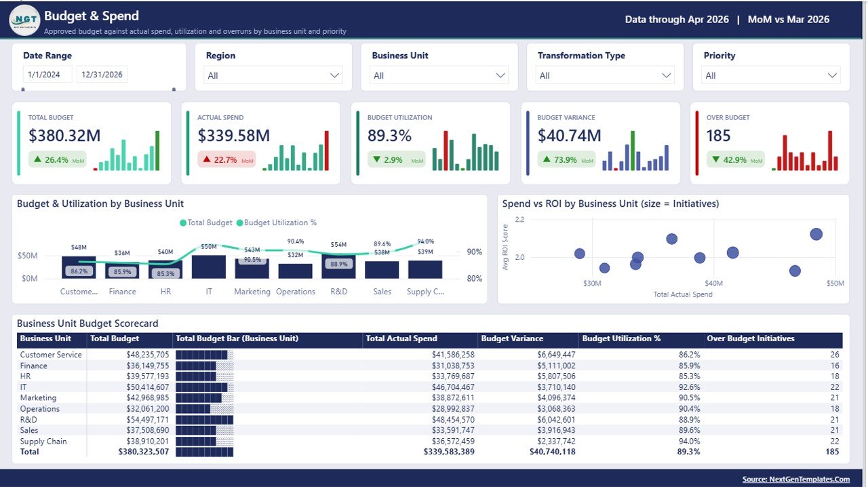Click the left handle of date range slider
This screenshot has width=868, height=487.
point(23,89)
